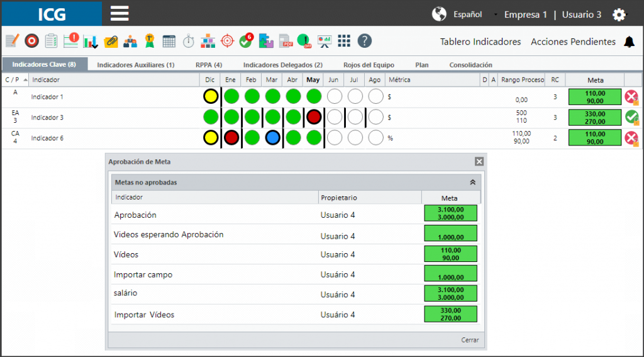Click Cerrar in the approval dialog
644x357 pixels.
coord(470,340)
